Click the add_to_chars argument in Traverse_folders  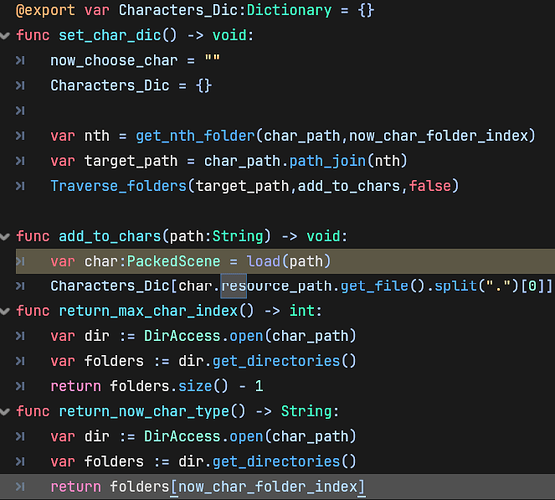click(349, 186)
